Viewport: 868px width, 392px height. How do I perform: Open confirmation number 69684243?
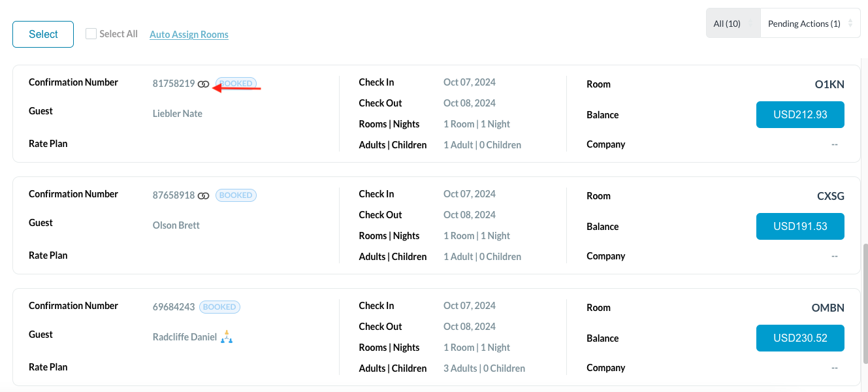tap(173, 307)
